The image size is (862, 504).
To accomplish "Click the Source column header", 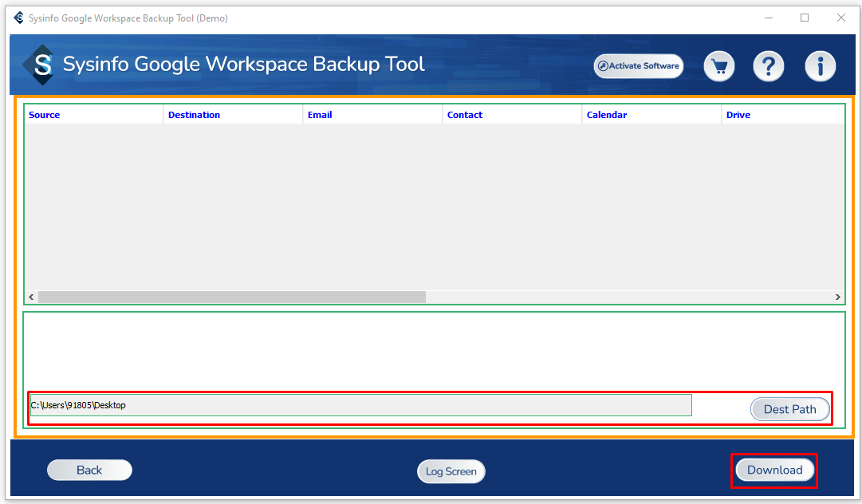I will 94,115.
